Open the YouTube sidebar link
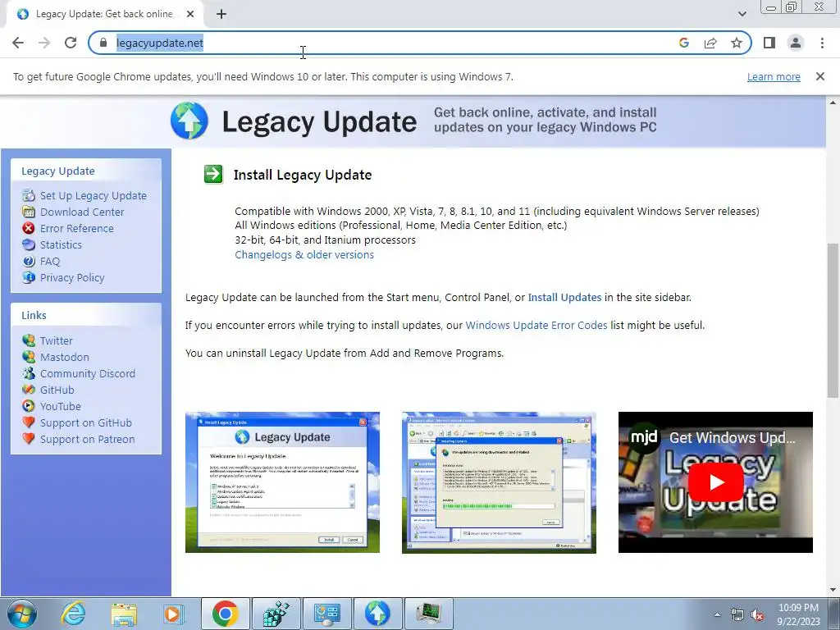Screen dimensions: 840x630 coord(61,406)
